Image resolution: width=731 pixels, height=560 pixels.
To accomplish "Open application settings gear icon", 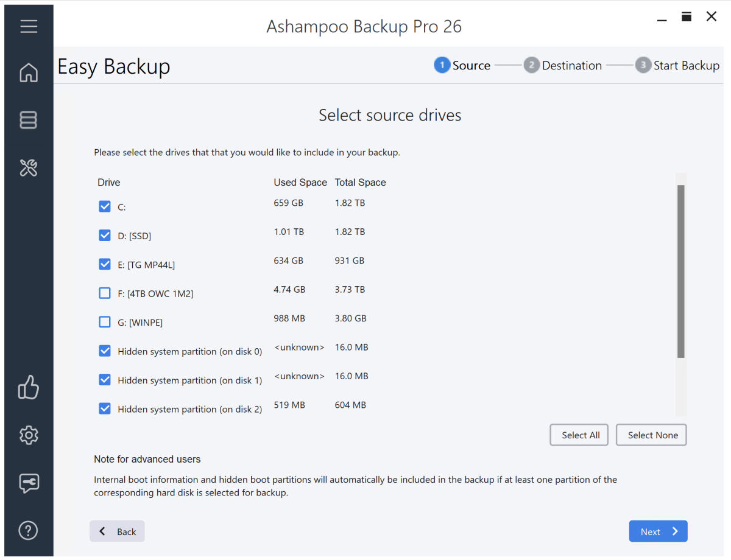I will (29, 435).
